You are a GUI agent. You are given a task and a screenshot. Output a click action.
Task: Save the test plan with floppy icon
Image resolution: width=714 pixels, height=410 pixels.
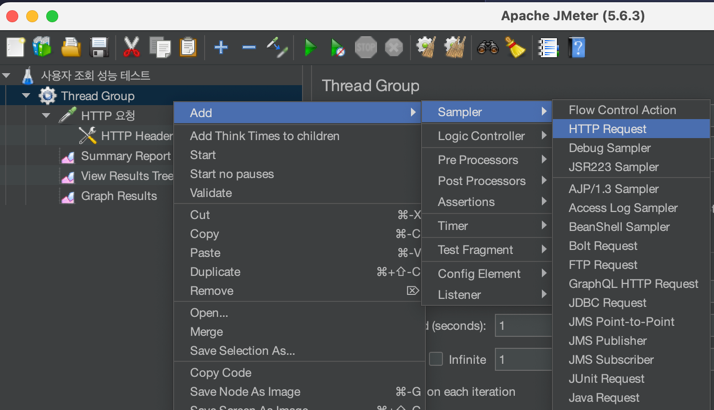pyautogui.click(x=98, y=47)
